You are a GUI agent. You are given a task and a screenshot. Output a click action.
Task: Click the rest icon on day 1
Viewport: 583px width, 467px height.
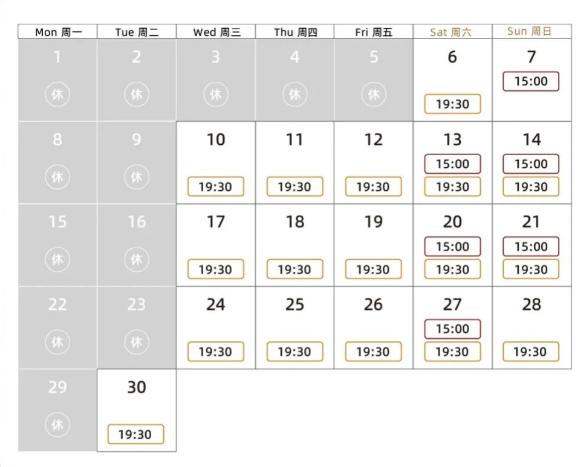click(x=57, y=94)
